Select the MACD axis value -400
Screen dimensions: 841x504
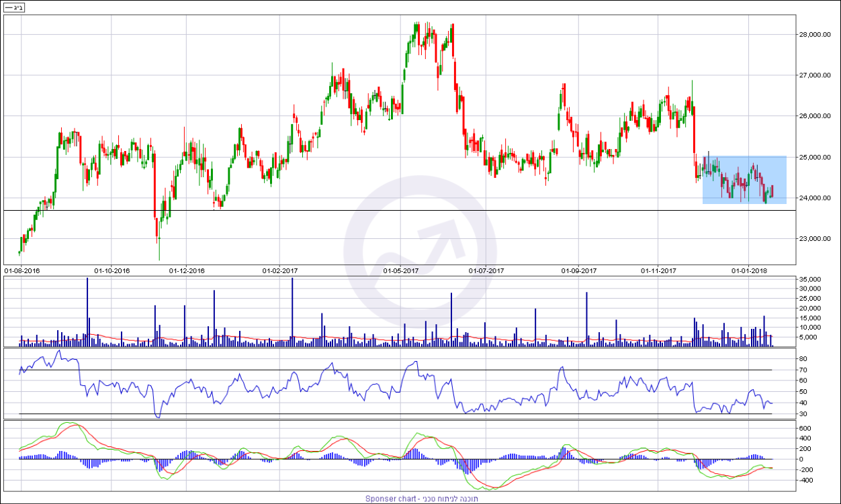805,481
